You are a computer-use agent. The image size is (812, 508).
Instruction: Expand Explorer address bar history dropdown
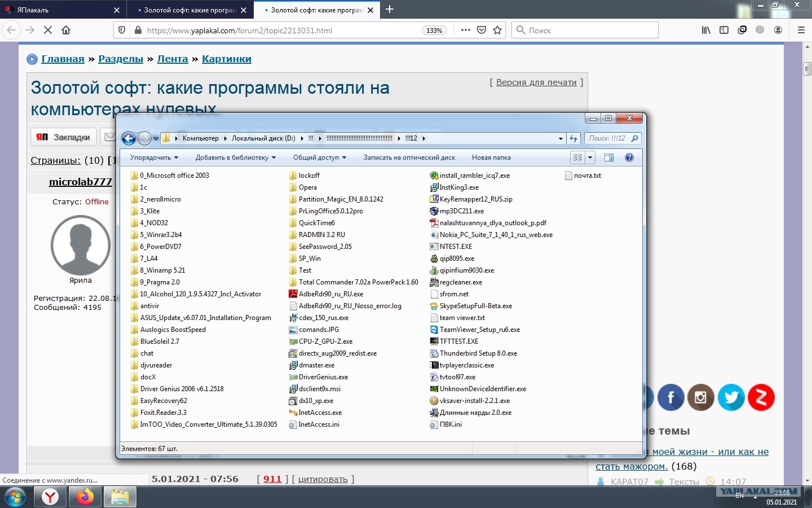coord(561,138)
